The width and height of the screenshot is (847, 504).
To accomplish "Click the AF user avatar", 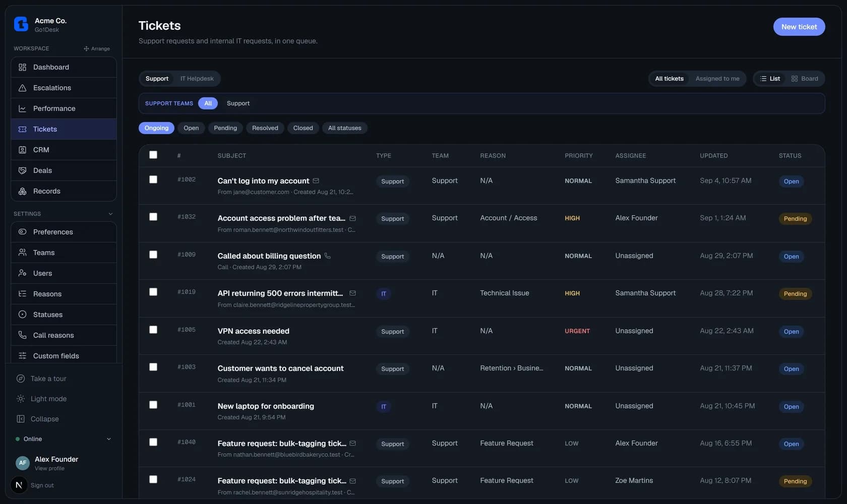I will point(22,463).
